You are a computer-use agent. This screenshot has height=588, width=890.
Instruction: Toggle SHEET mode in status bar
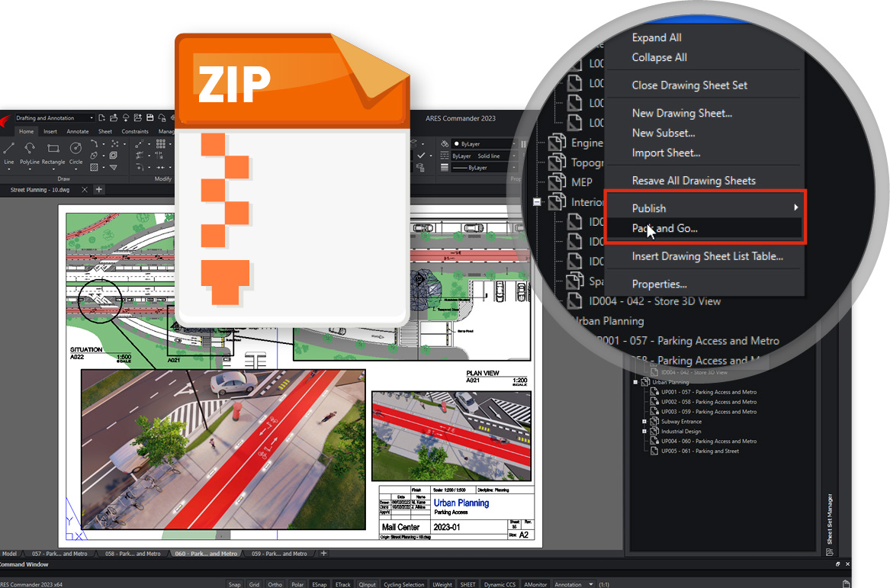pyautogui.click(x=467, y=584)
